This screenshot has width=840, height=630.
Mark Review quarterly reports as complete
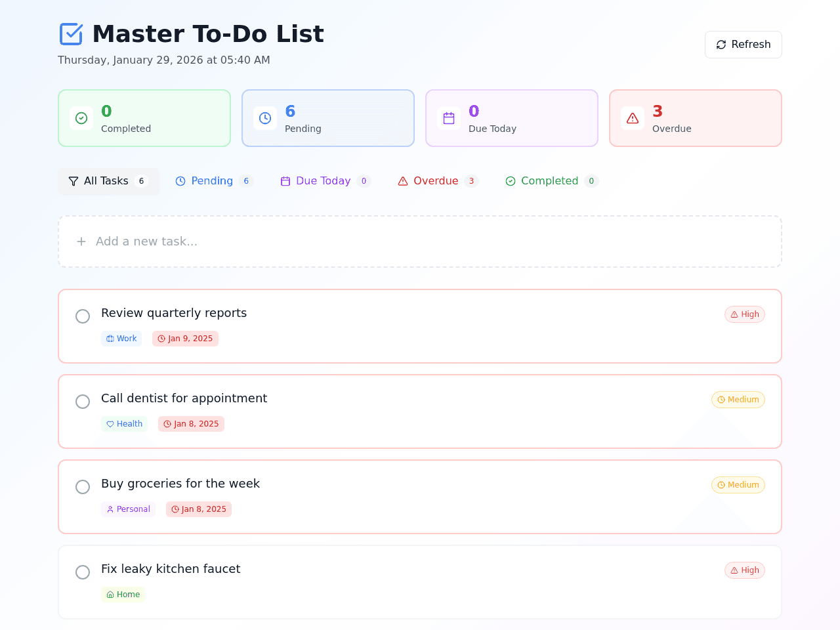click(83, 316)
